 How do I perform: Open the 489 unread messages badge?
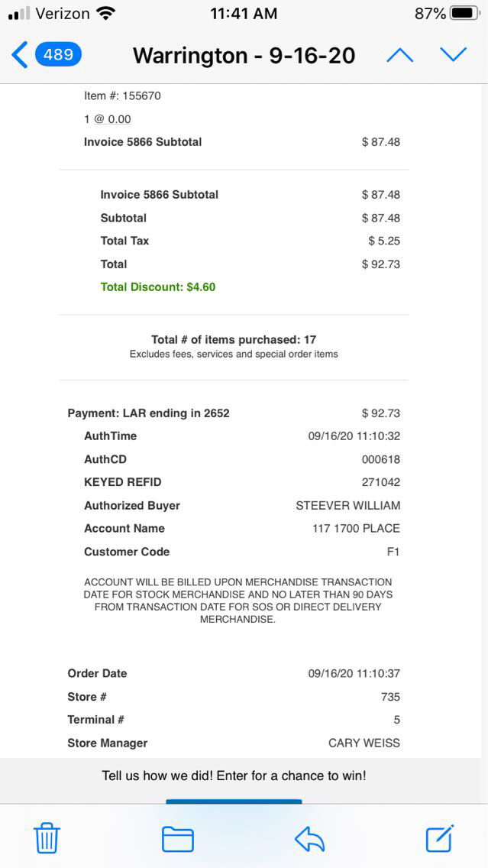[x=59, y=55]
